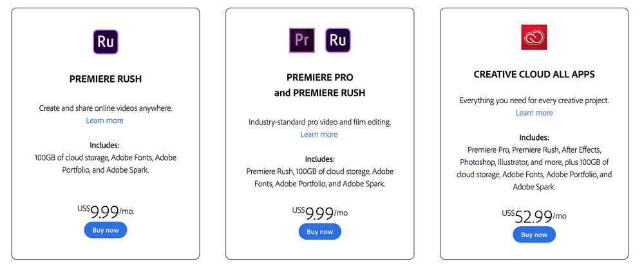Click the Premiere Pro 'Pr' icon

[301, 39]
